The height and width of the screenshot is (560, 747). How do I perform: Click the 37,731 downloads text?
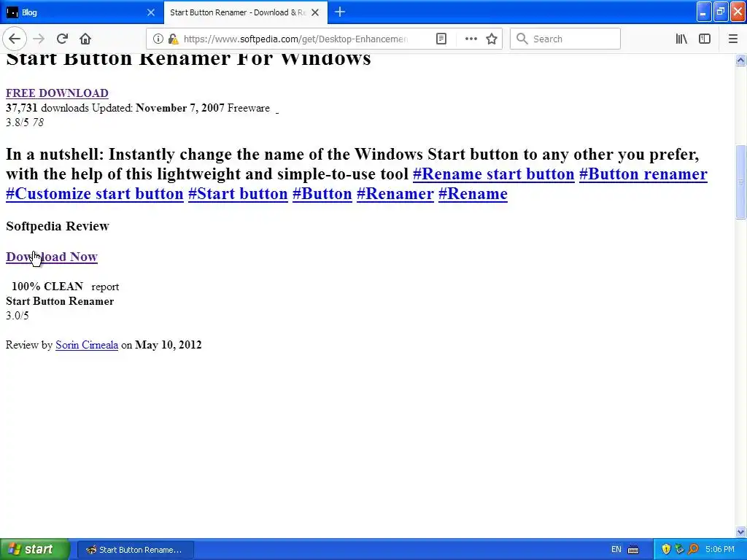pos(47,108)
